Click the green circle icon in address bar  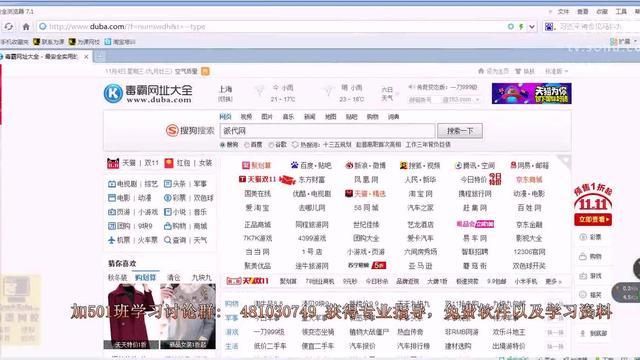[x=511, y=27]
